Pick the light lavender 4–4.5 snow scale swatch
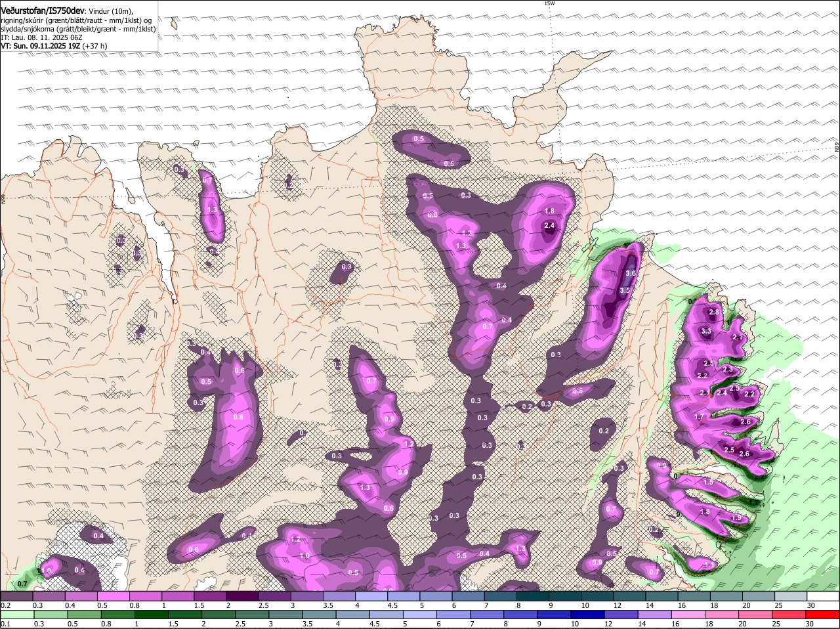 371,596
